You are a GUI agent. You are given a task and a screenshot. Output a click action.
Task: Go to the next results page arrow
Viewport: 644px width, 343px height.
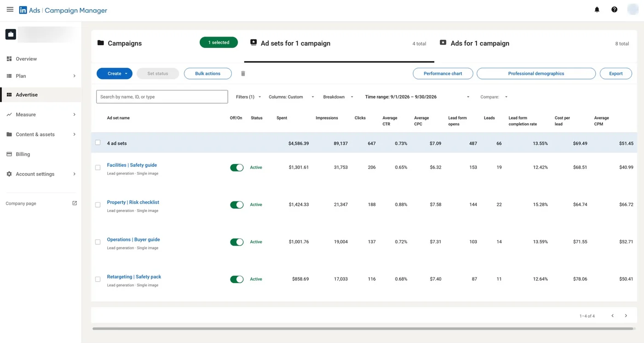coord(626,316)
